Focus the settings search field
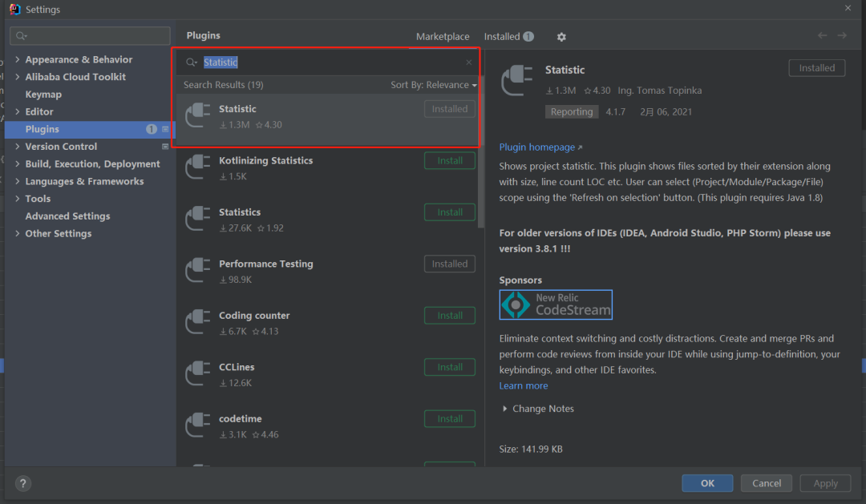 click(x=90, y=36)
